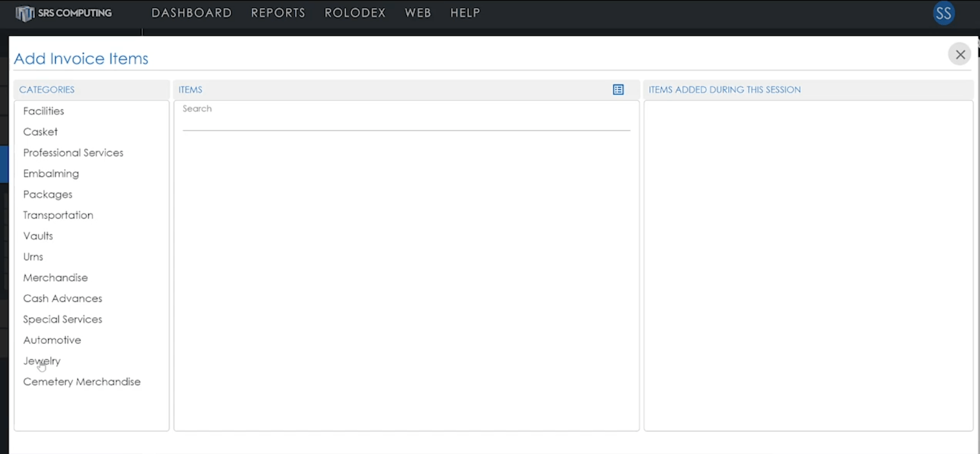980x454 pixels.
Task: Click the SRS Computing logo icon
Action: coord(24,13)
